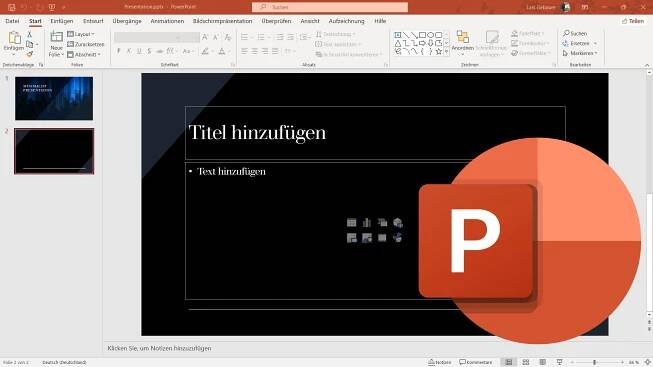Select the oval shape in gallery
This screenshot has height=367, width=653.
(431, 35)
